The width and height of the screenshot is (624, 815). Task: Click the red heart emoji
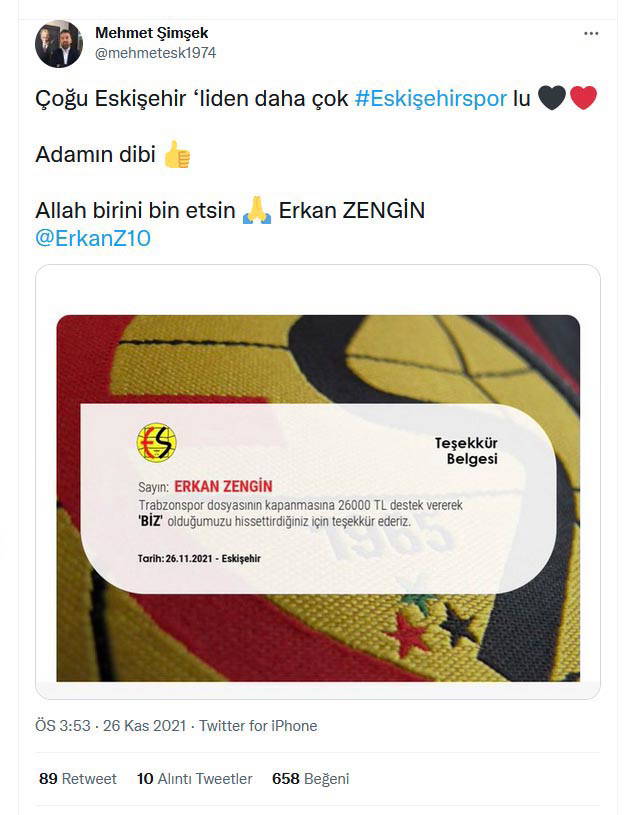583,98
